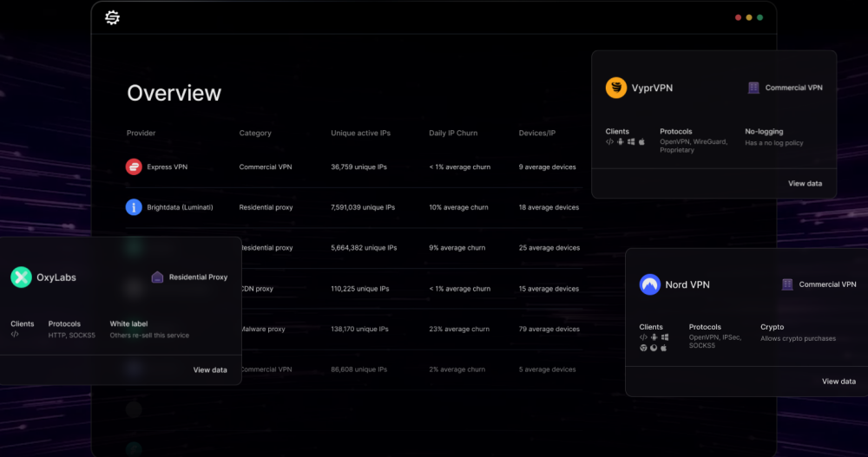Click the 5,664,382 unique IPs cell
Viewport: 868px width, 457px height.
pos(364,248)
